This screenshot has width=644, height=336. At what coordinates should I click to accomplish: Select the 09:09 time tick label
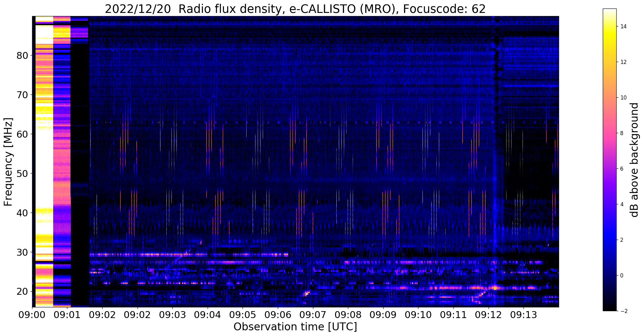click(383, 315)
